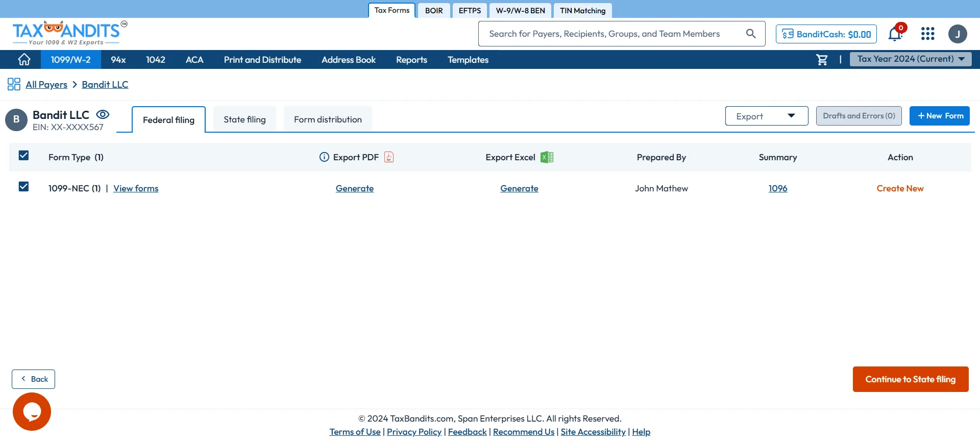This screenshot has height=443, width=980.
Task: Click the Form Type column header
Action: point(76,157)
